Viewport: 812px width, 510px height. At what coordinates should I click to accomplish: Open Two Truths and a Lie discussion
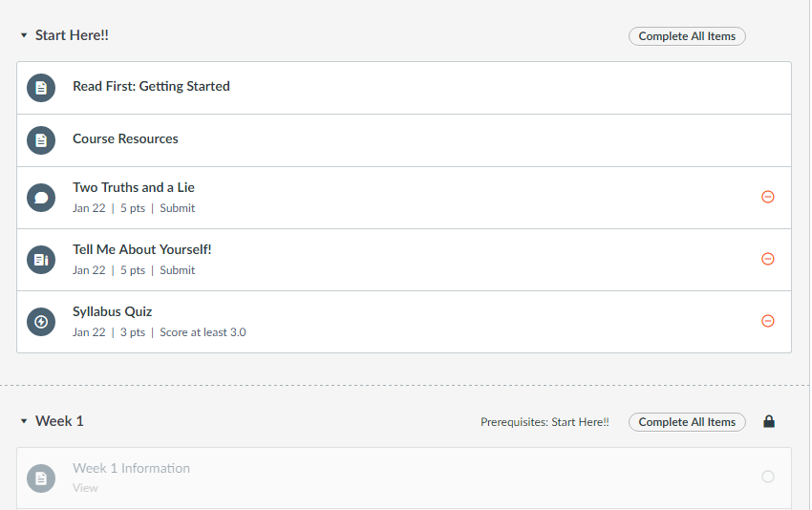[134, 187]
